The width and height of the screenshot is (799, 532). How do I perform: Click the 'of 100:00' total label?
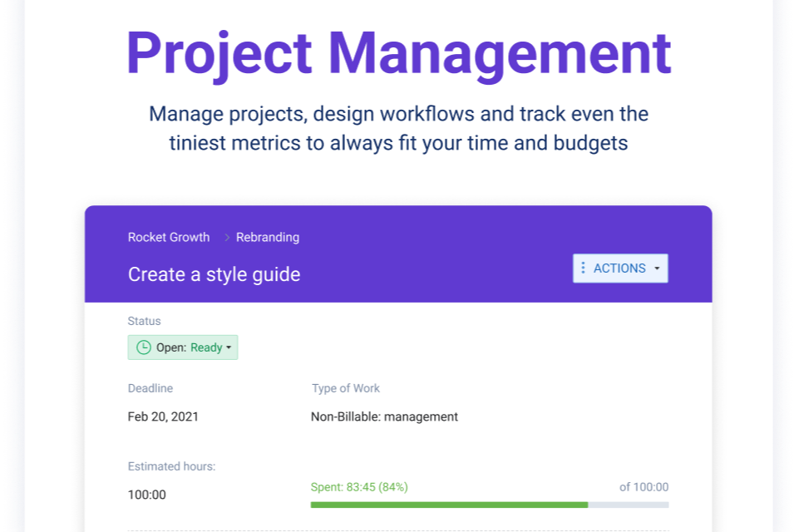coord(644,487)
